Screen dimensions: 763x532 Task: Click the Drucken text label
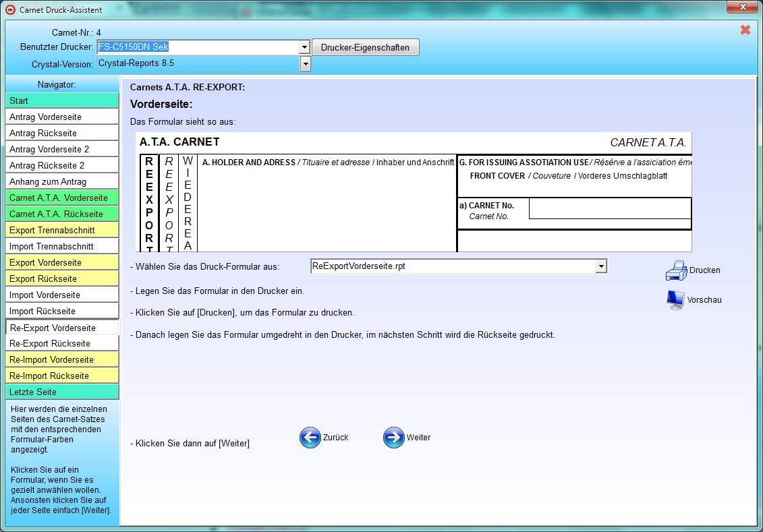coord(704,270)
